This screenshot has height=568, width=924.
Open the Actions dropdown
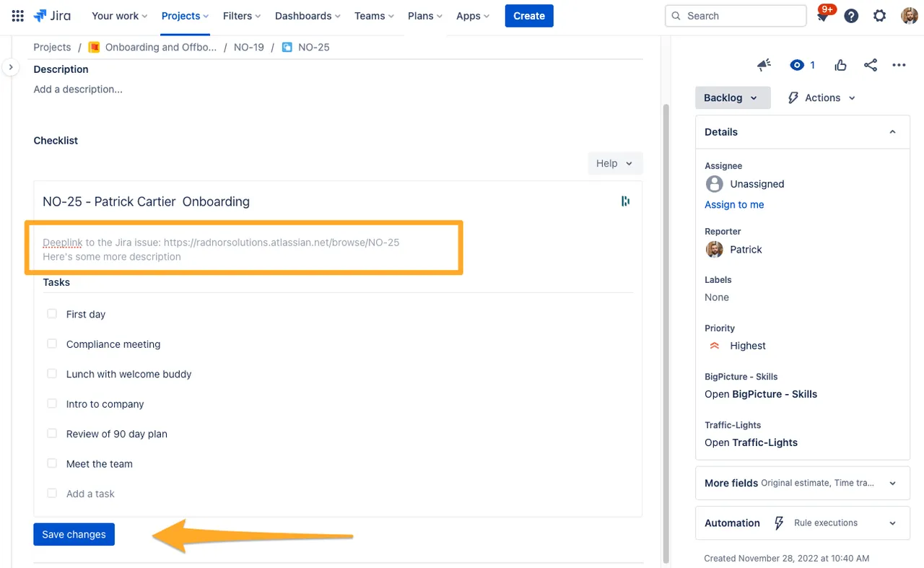[x=821, y=97]
